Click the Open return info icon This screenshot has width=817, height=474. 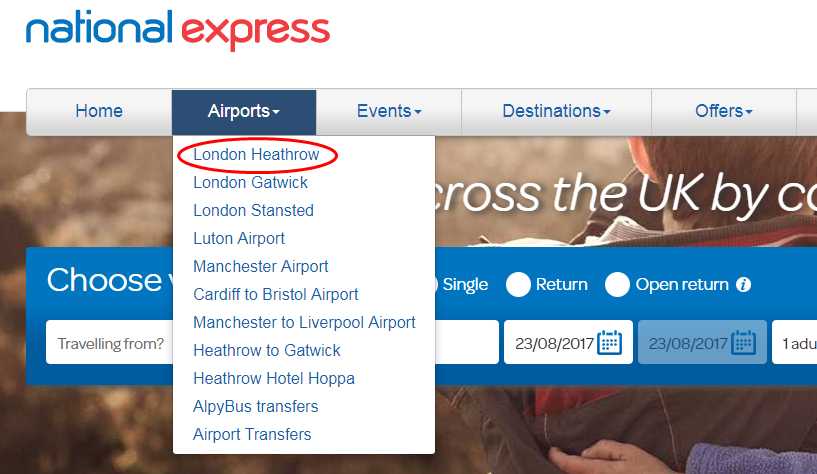[x=744, y=284]
